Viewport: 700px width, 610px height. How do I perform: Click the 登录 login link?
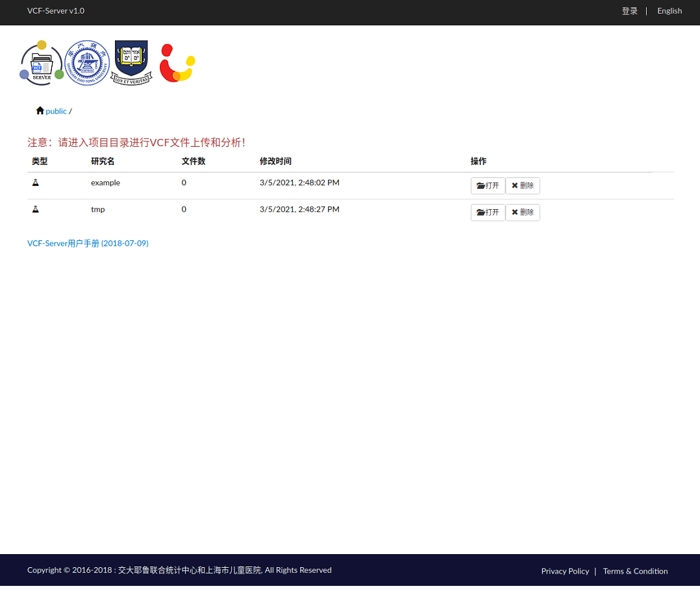629,10
